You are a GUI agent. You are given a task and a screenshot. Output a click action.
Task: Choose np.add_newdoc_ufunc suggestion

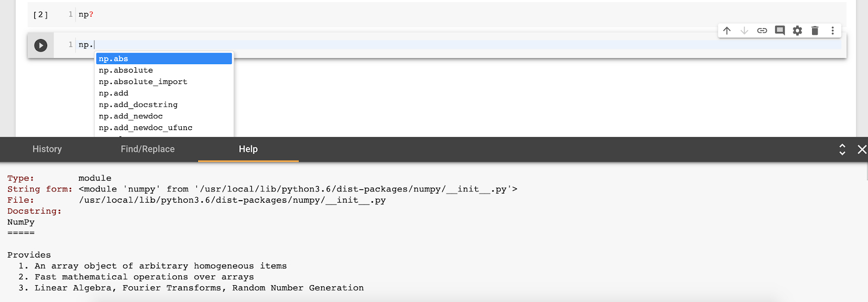[x=164, y=128]
